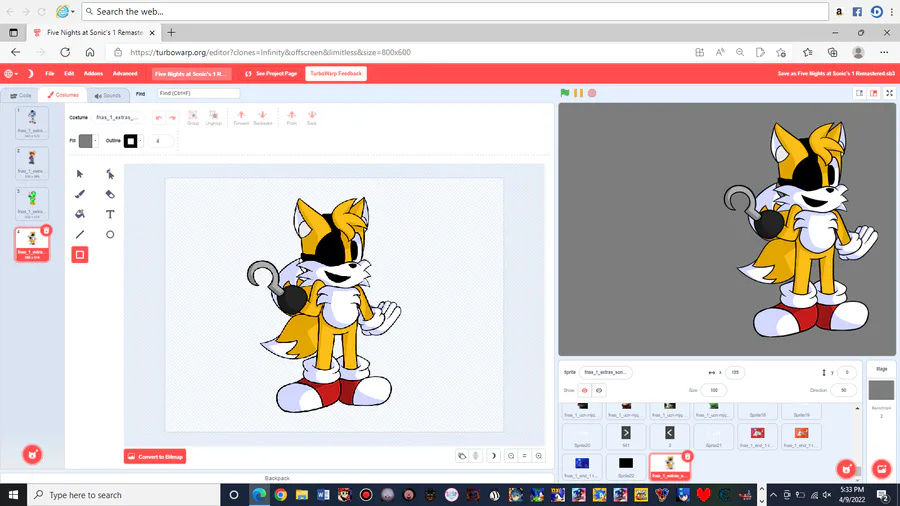Move selection Forward one layer
The height and width of the screenshot is (506, 900).
tap(241, 118)
